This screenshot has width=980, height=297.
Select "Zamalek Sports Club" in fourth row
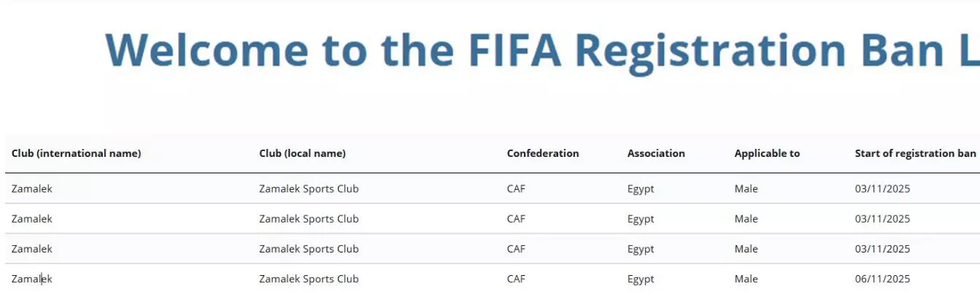309,279
